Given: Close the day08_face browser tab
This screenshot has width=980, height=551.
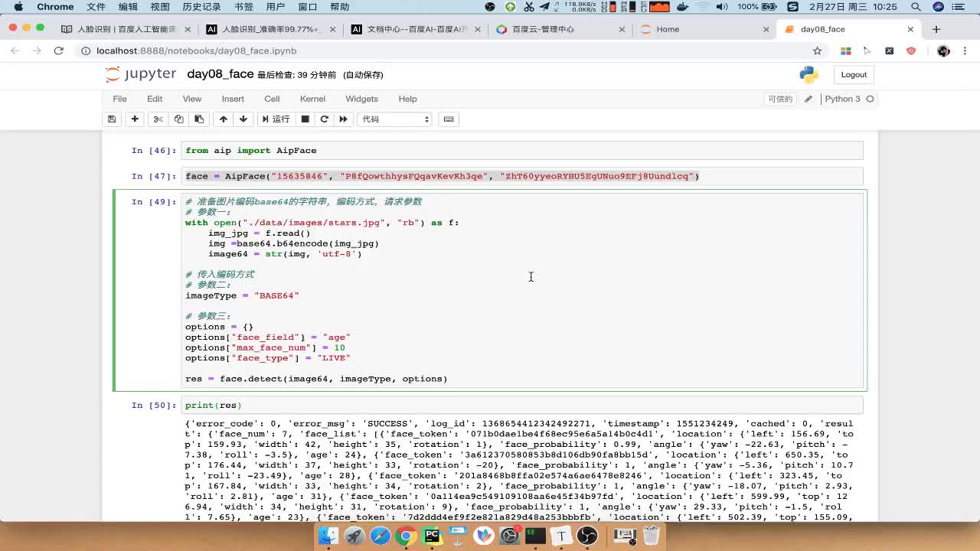Looking at the screenshot, I should click(910, 29).
